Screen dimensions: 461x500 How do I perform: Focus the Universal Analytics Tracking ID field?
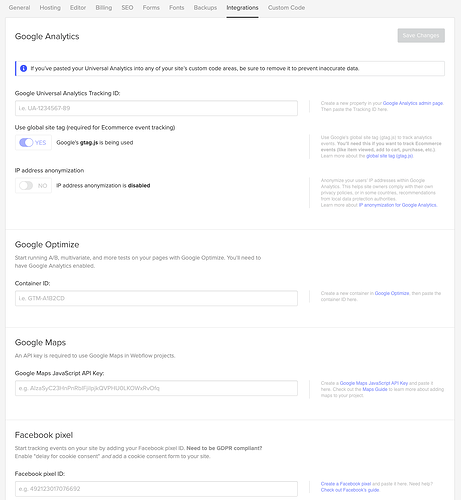156,108
